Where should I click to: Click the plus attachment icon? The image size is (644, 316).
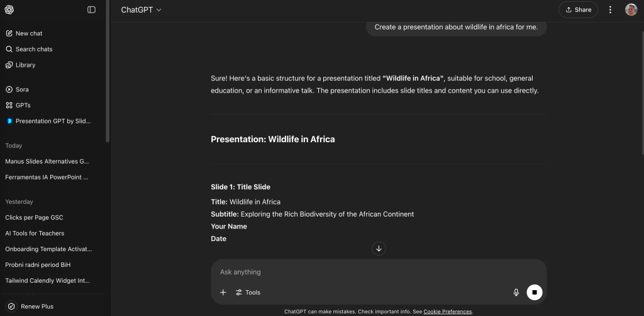[223, 292]
